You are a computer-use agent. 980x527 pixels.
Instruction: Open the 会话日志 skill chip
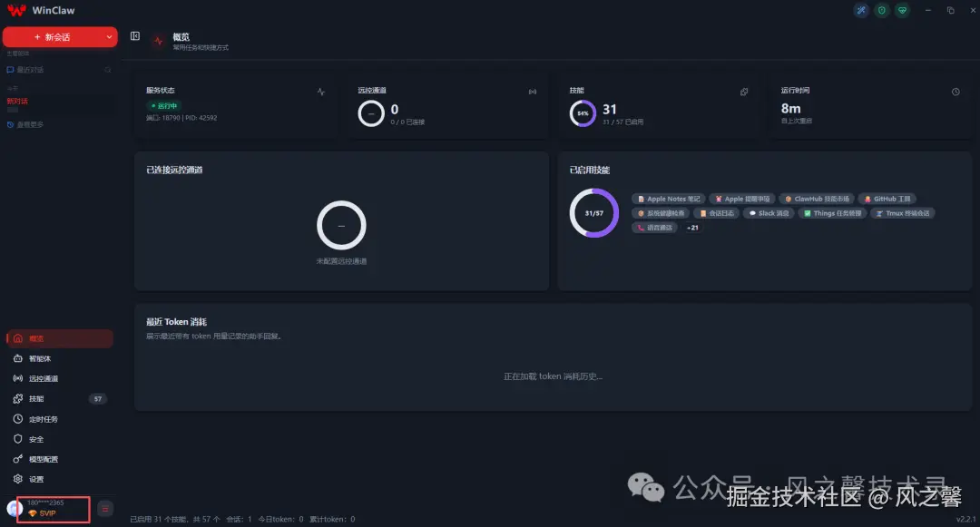coord(716,213)
